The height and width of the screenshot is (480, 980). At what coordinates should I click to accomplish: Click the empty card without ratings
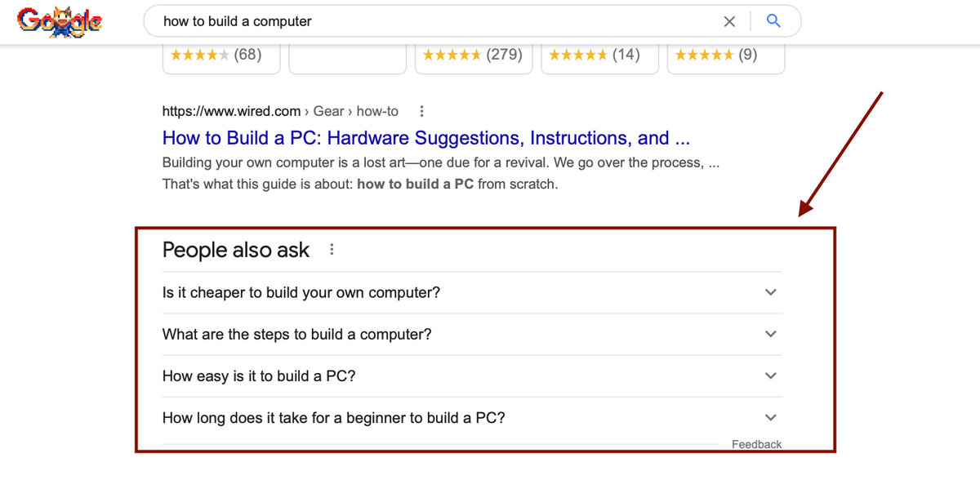tap(347, 57)
